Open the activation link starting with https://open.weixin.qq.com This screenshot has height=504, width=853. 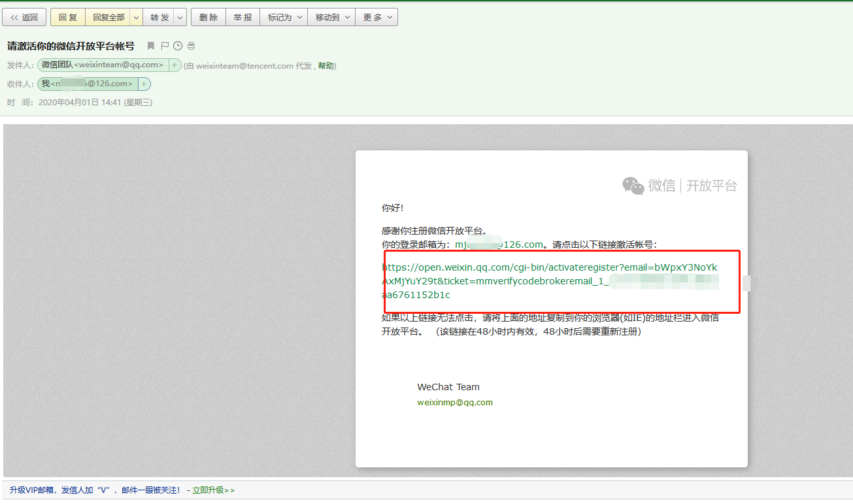[550, 281]
